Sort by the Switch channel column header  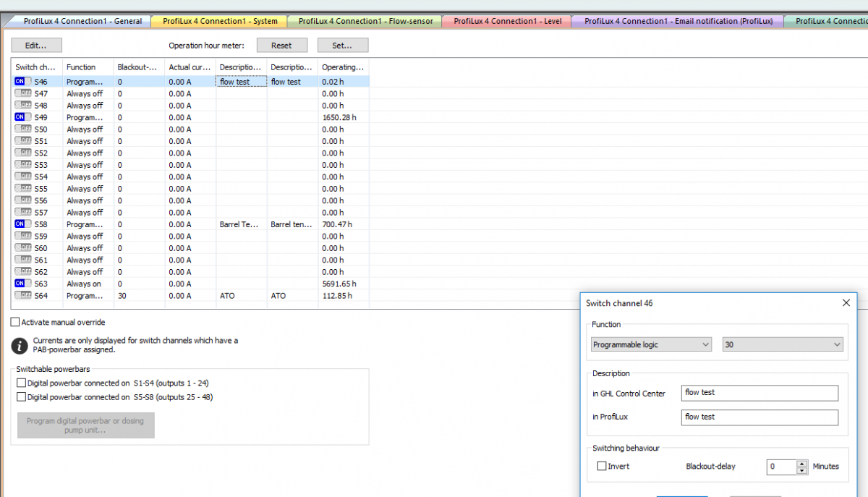[37, 67]
